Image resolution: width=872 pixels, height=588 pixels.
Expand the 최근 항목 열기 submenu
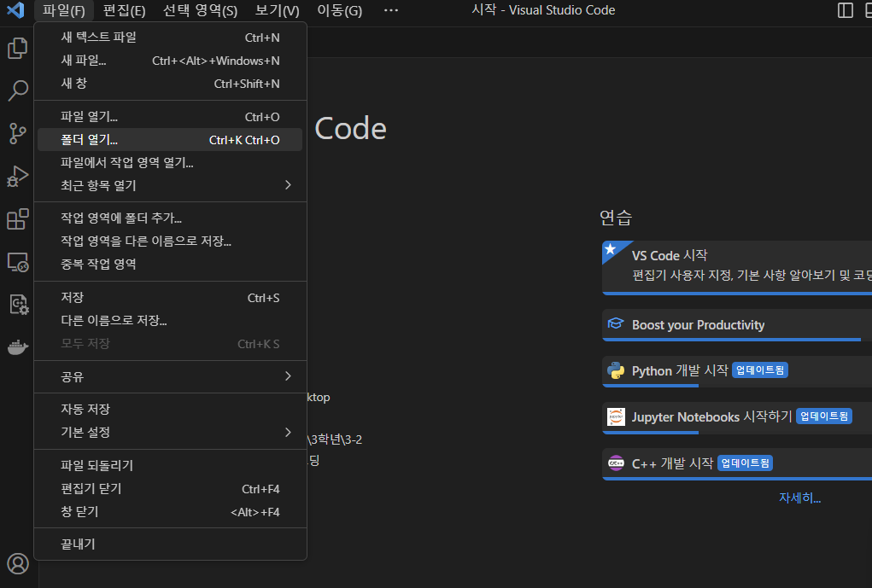pos(170,185)
